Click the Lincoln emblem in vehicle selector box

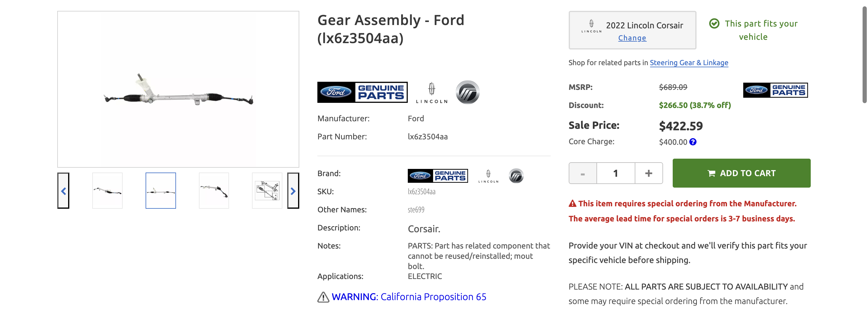591,26
